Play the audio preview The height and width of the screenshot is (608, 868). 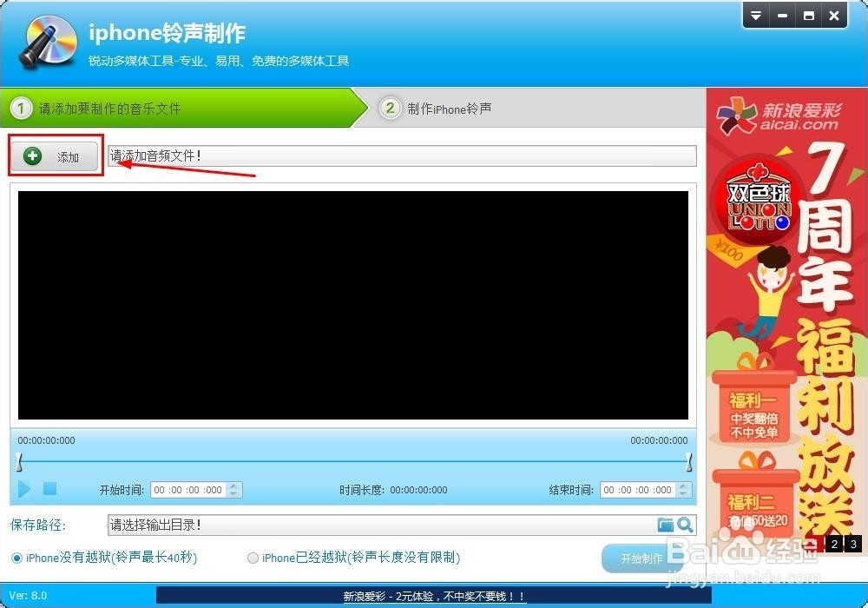coord(24,489)
